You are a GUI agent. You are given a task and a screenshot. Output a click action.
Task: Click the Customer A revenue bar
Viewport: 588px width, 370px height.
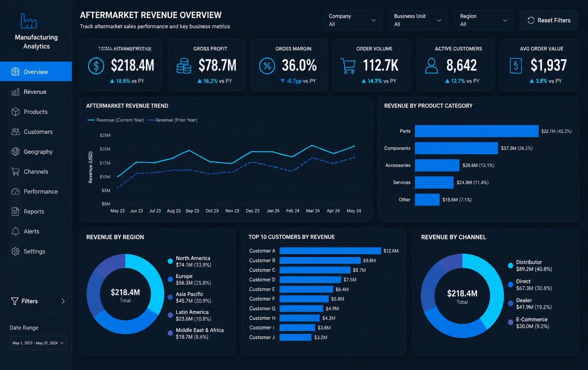point(330,251)
